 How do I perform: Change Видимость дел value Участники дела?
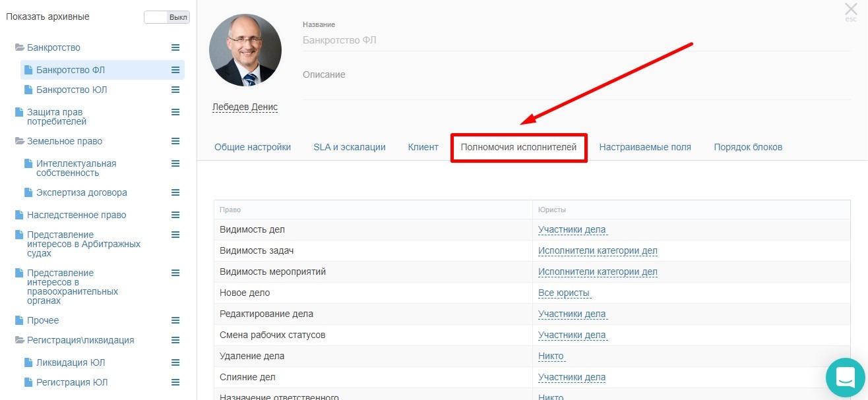pyautogui.click(x=572, y=229)
